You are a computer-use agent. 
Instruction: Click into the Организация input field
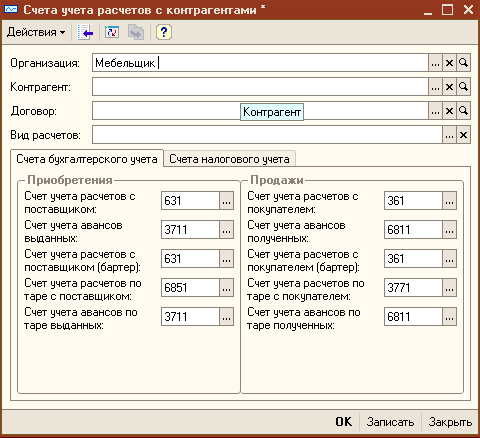pyautogui.click(x=260, y=63)
